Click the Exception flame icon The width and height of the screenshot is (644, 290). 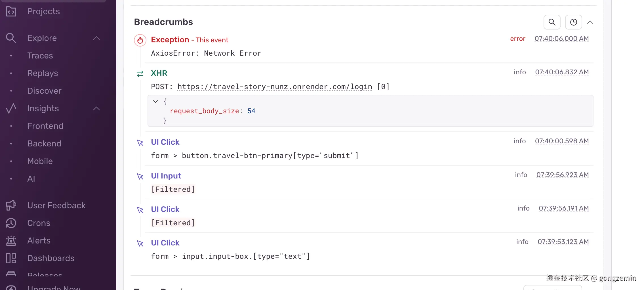tap(140, 40)
